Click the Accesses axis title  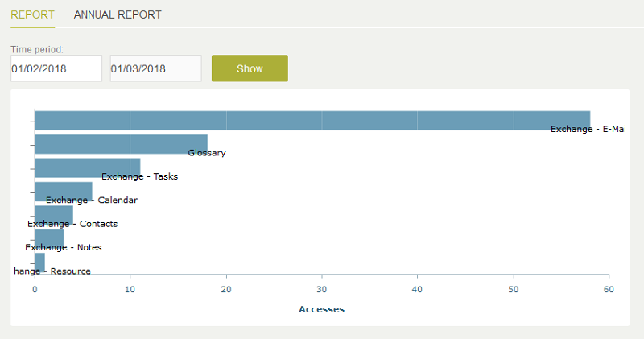click(x=321, y=309)
